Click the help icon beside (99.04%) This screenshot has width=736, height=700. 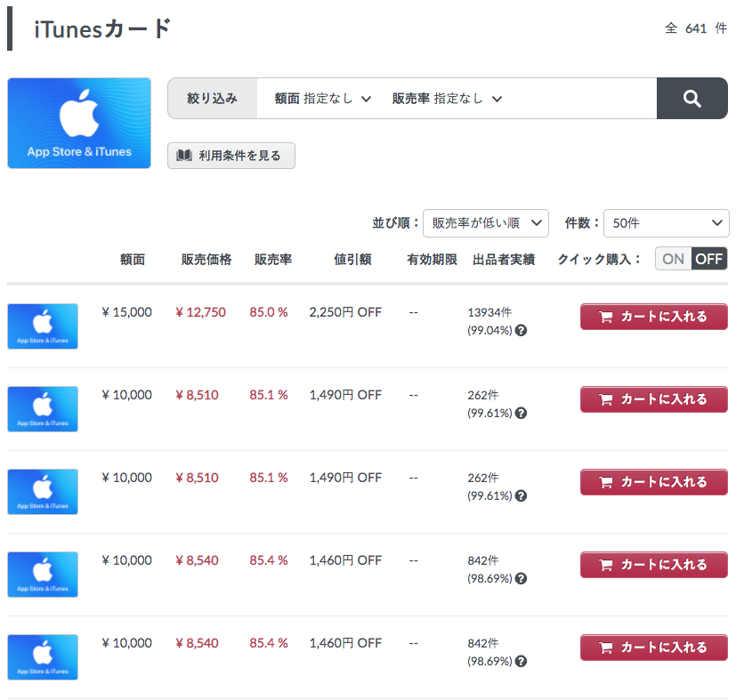pyautogui.click(x=521, y=330)
